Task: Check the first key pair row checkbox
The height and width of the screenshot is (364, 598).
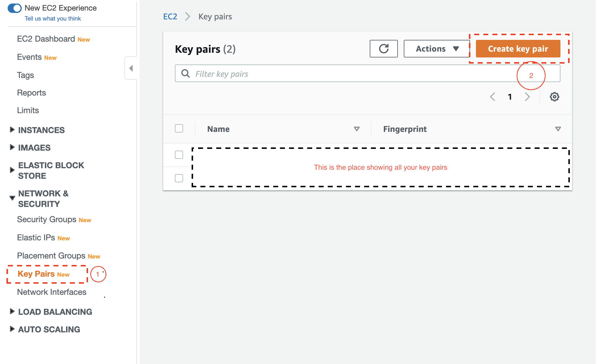Action: click(179, 154)
